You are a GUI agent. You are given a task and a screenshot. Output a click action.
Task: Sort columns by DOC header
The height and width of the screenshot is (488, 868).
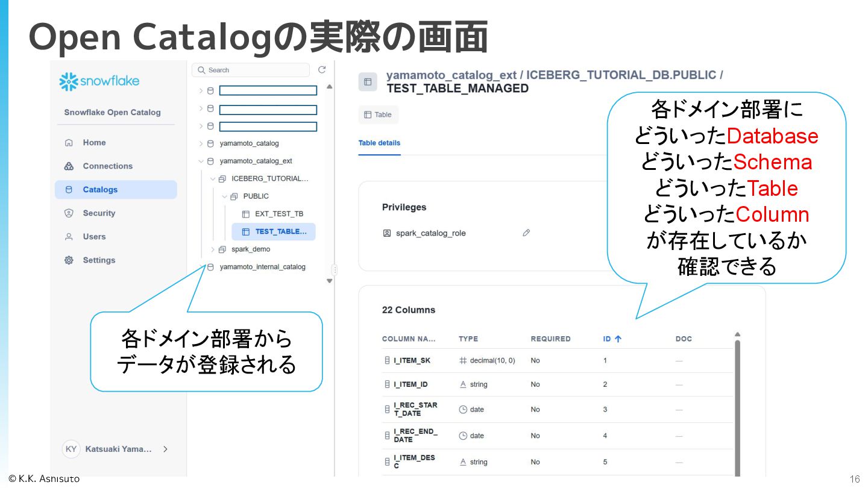(684, 339)
